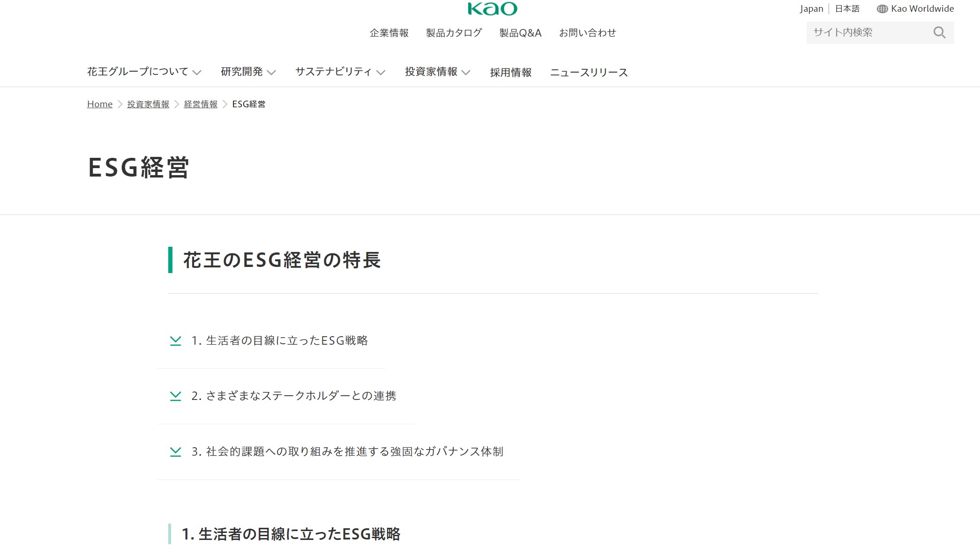Click the Kao logo at top
Viewport: 980px width, 554px height.
492,8
